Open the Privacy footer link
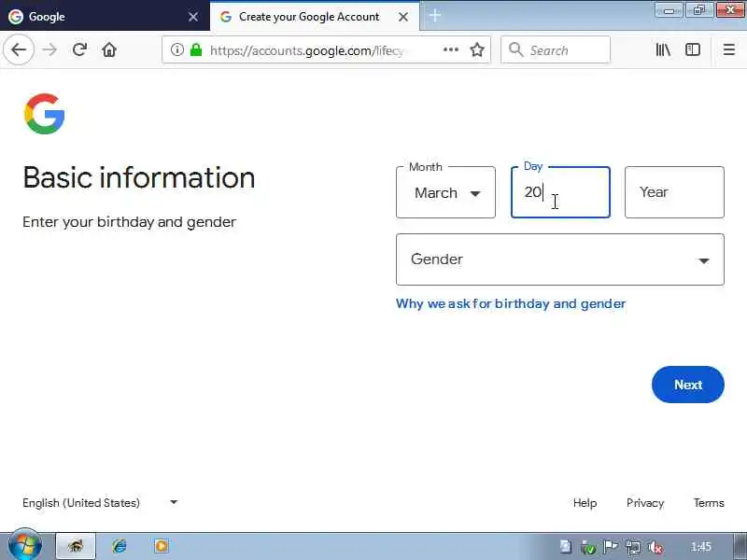The width and height of the screenshot is (747, 560). (645, 503)
